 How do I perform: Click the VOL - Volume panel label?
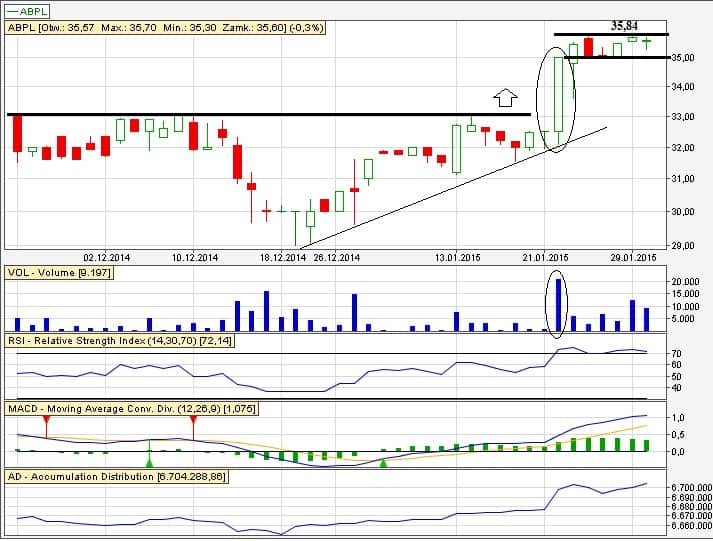tap(58, 272)
